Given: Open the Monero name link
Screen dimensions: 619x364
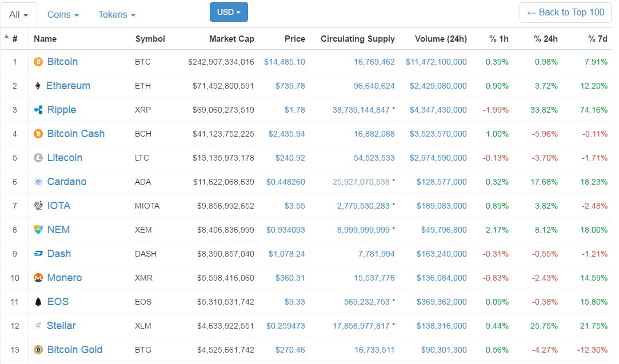Looking at the screenshot, I should (x=65, y=278).
